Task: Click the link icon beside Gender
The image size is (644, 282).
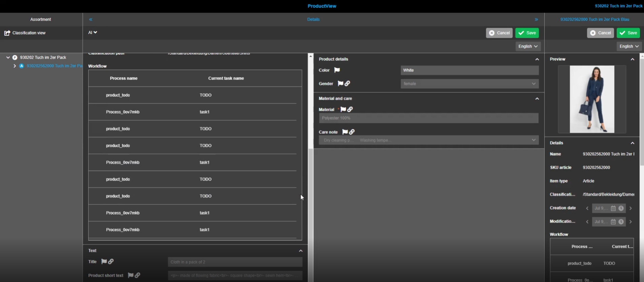Action: coord(347,83)
